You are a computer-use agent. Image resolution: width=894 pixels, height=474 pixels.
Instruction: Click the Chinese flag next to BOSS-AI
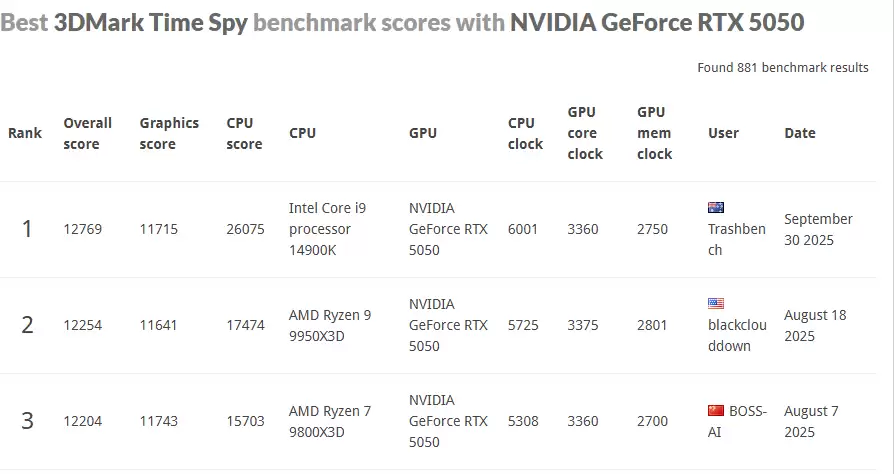tap(716, 411)
